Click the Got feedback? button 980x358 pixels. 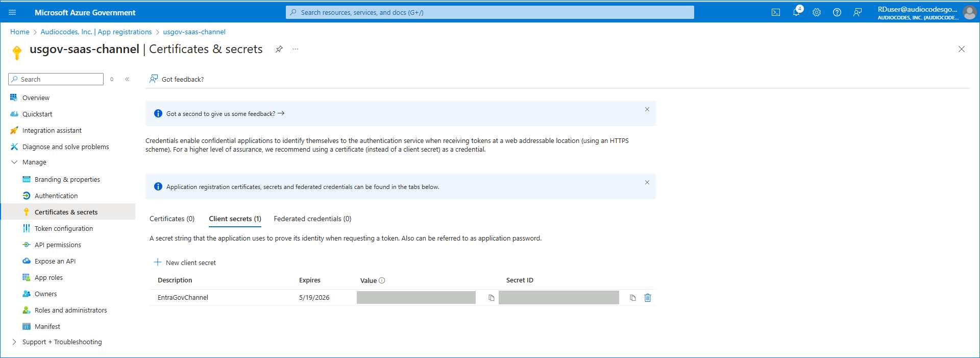(x=177, y=79)
